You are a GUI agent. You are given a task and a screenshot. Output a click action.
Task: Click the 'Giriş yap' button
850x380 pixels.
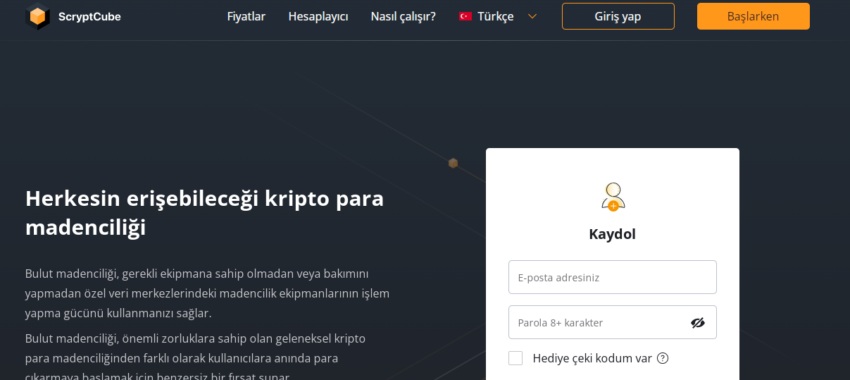[x=618, y=16]
